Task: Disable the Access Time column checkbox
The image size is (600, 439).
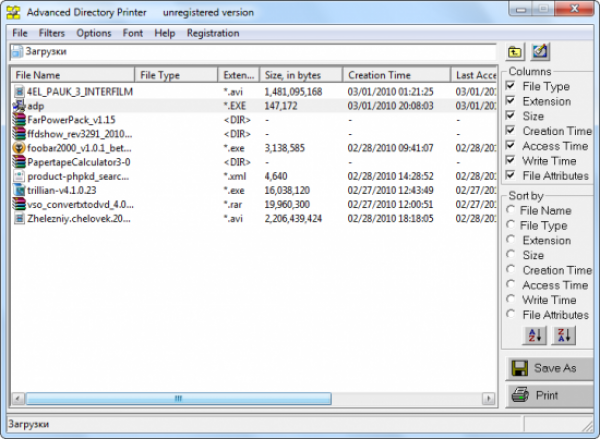Action: [511, 145]
